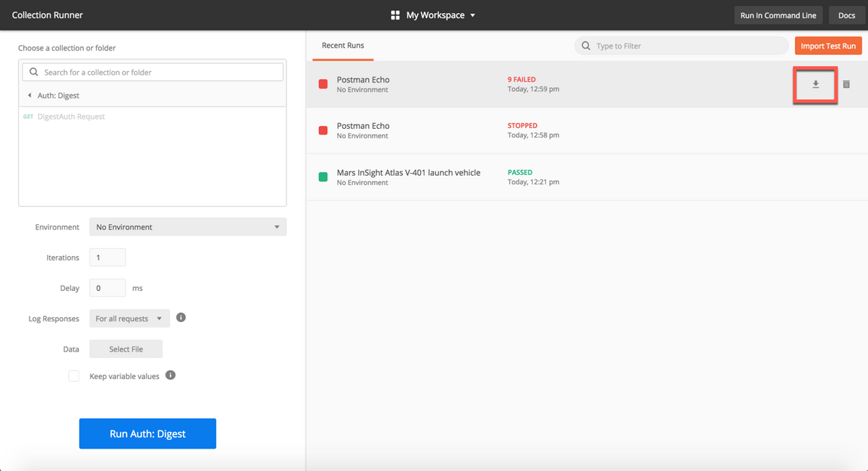Switch to the Recent Runs tab
Viewport: 868px width, 471px height.
(343, 46)
